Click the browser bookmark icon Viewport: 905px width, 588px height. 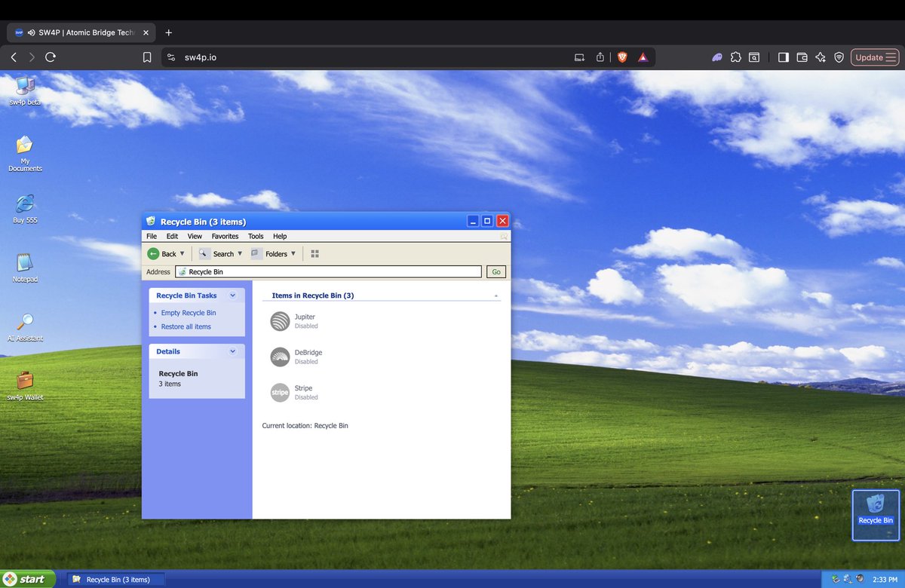147,57
